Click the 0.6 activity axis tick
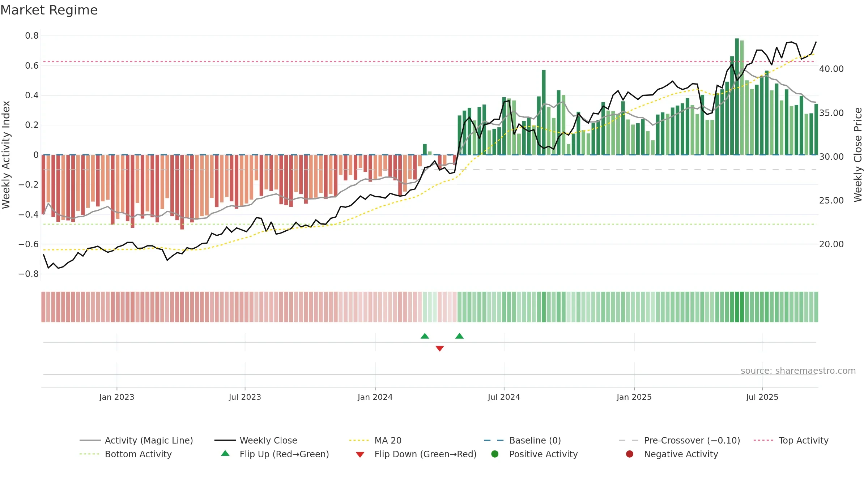 [32, 65]
